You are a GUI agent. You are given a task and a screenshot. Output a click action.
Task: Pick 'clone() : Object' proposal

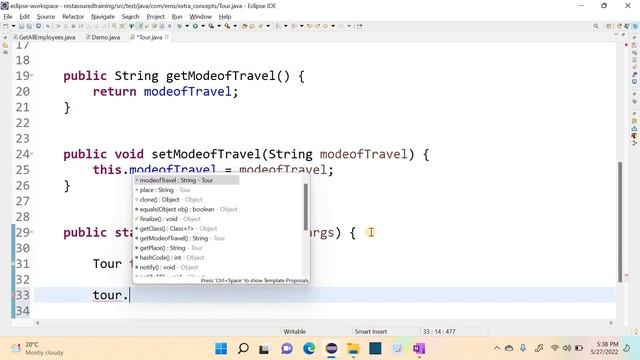tap(169, 200)
